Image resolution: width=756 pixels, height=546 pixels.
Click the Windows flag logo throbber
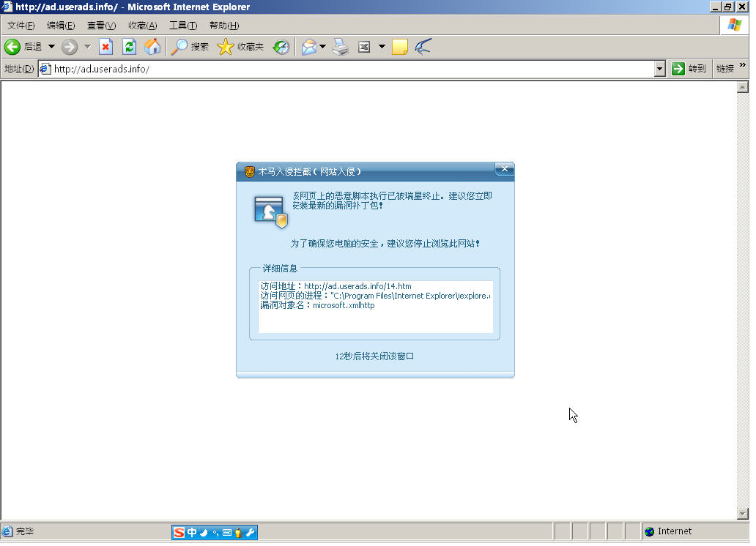tap(734, 25)
